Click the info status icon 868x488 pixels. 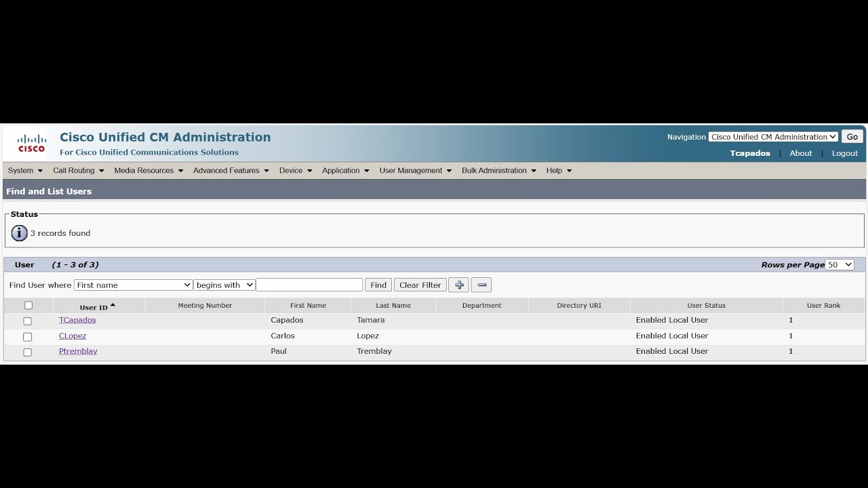click(x=19, y=233)
